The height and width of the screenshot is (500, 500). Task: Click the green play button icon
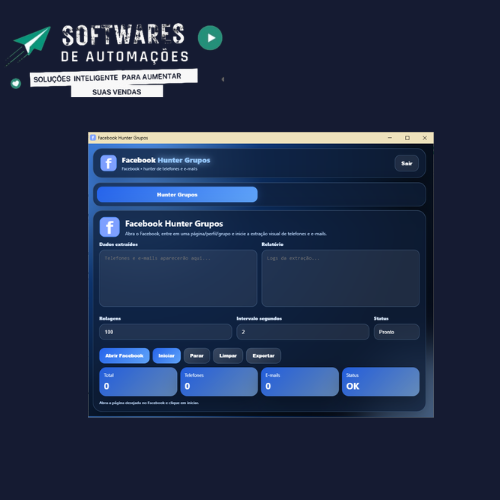click(210, 38)
